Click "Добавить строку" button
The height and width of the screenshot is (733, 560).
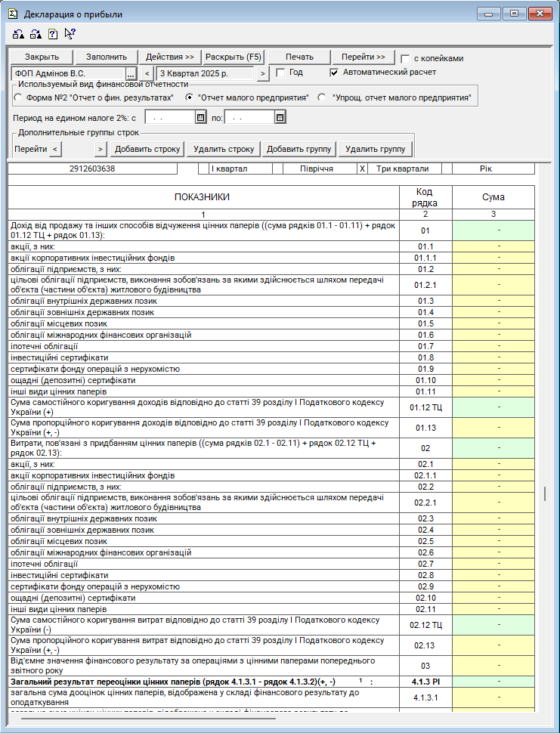click(147, 149)
